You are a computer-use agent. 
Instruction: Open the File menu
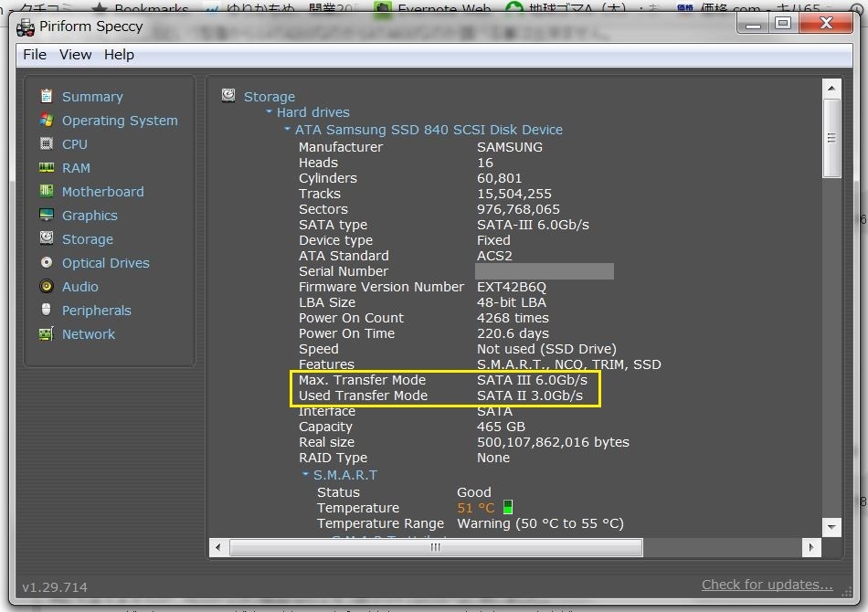point(35,54)
